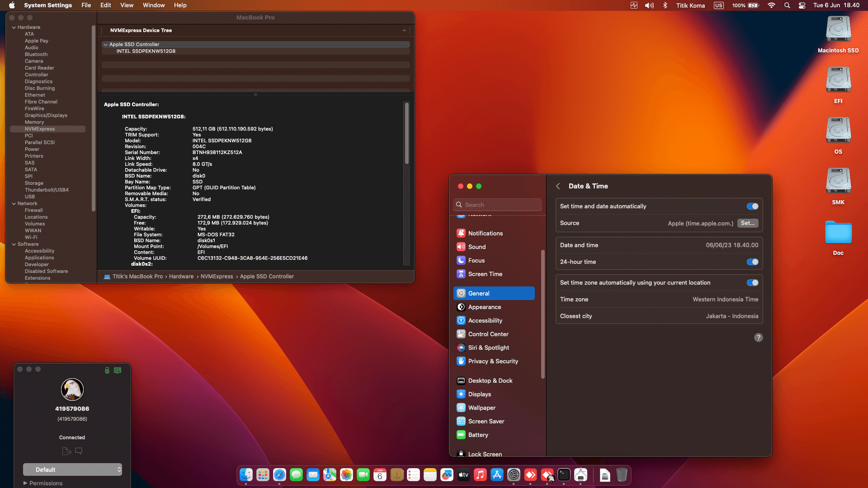The width and height of the screenshot is (868, 488).
Task: Open the Apple menu
Action: tap(12, 5)
